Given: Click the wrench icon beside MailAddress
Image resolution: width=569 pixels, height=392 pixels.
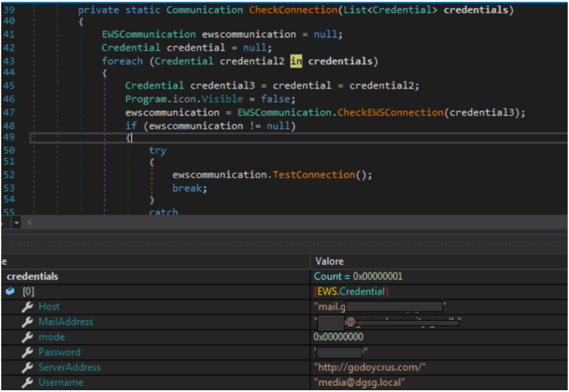Looking at the screenshot, I should click(27, 322).
